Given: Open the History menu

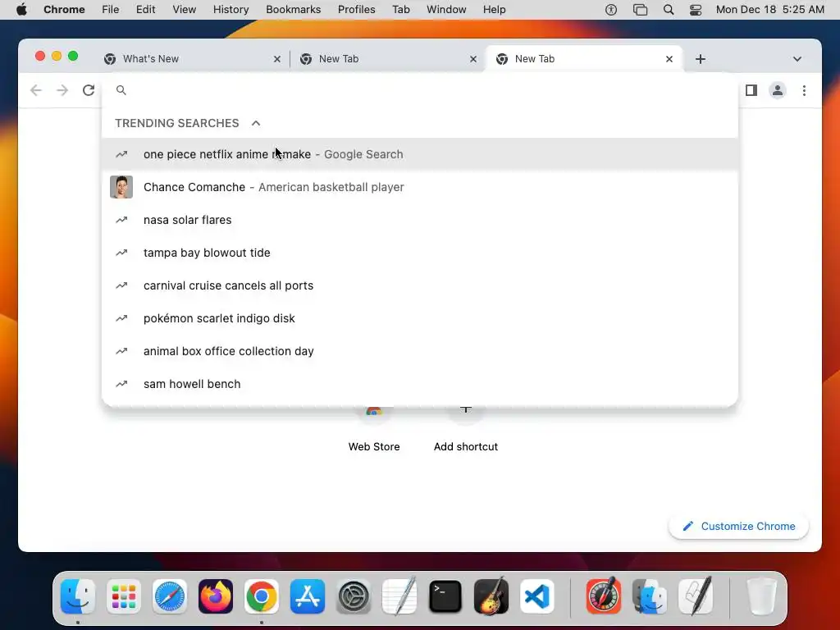Looking at the screenshot, I should [x=231, y=10].
